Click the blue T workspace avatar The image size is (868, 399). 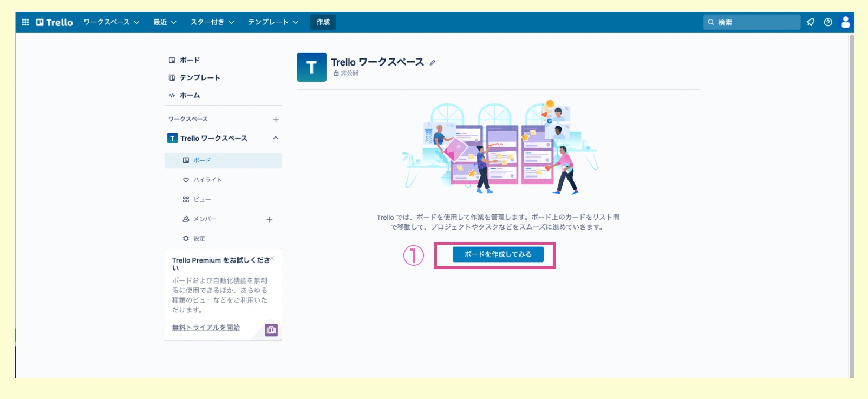(x=312, y=67)
